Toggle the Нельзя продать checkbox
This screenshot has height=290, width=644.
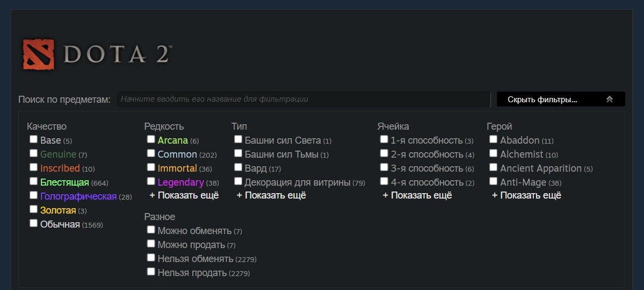pos(151,272)
